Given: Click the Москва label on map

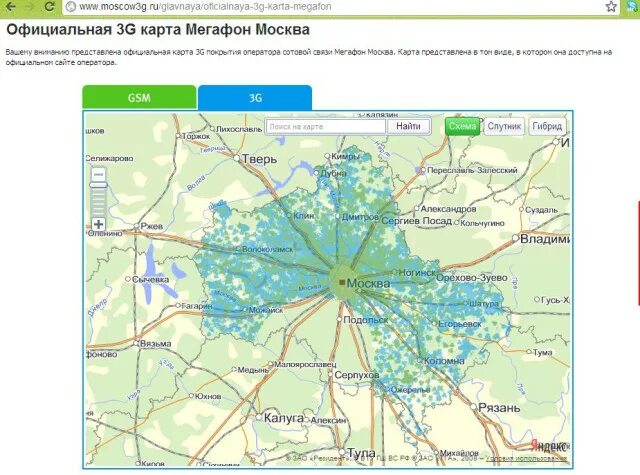Looking at the screenshot, I should pyautogui.click(x=368, y=283).
